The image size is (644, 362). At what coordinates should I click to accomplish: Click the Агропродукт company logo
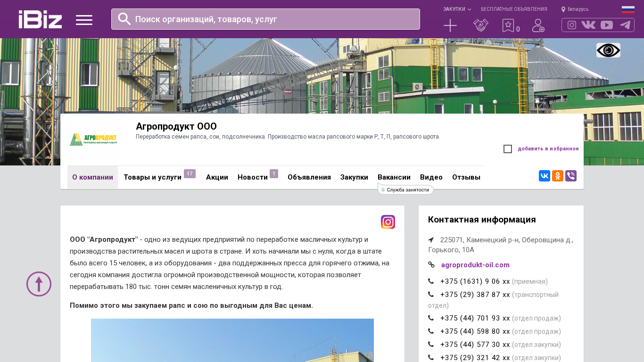click(93, 140)
